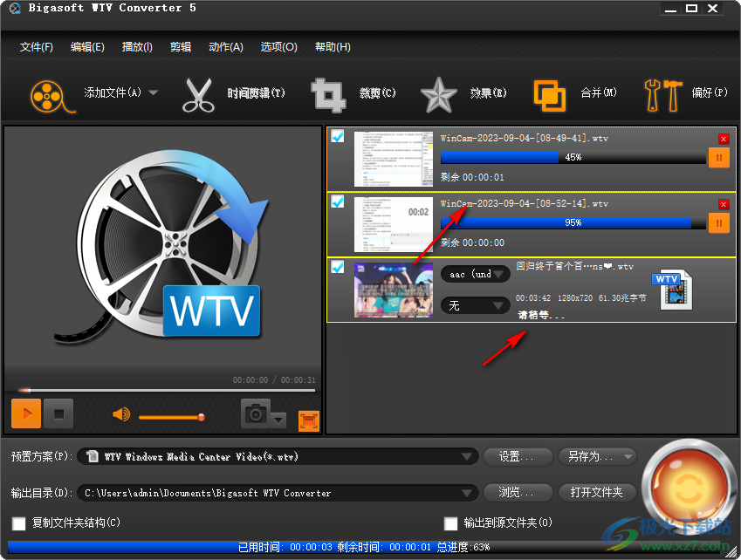Click the Bigasoft app icon in title bar
The height and width of the screenshot is (560, 741).
[x=15, y=8]
